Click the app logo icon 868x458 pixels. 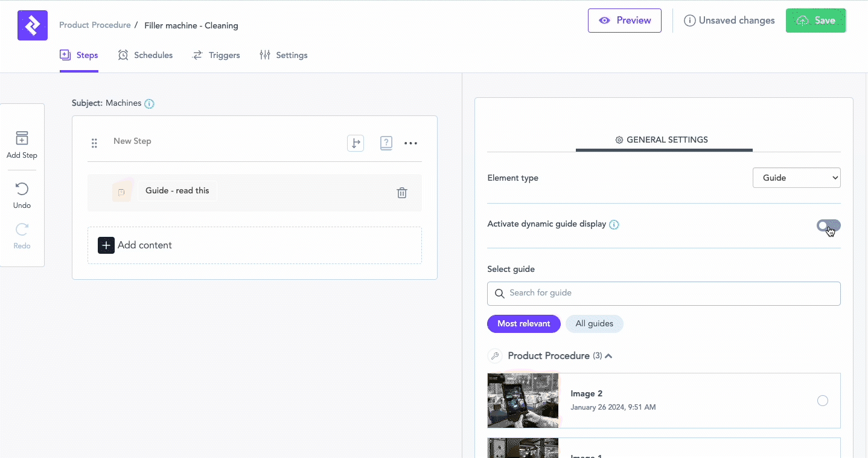click(33, 25)
